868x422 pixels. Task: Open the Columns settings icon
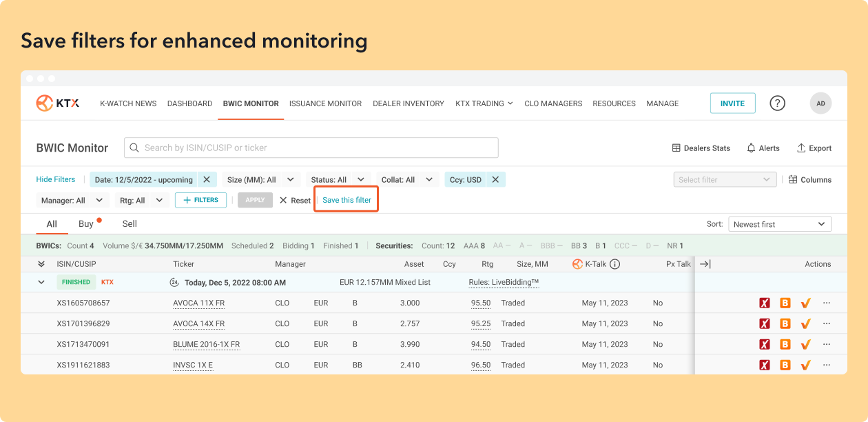pos(793,180)
